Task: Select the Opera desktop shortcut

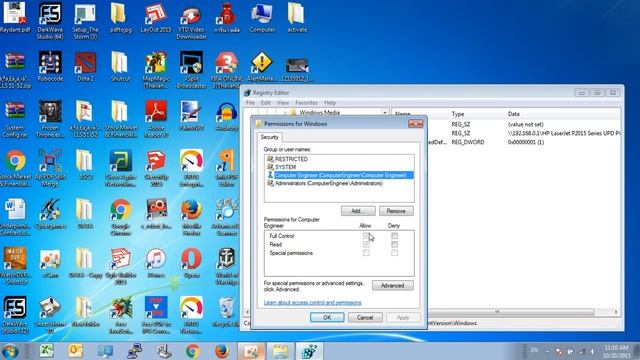Action: (x=191, y=263)
